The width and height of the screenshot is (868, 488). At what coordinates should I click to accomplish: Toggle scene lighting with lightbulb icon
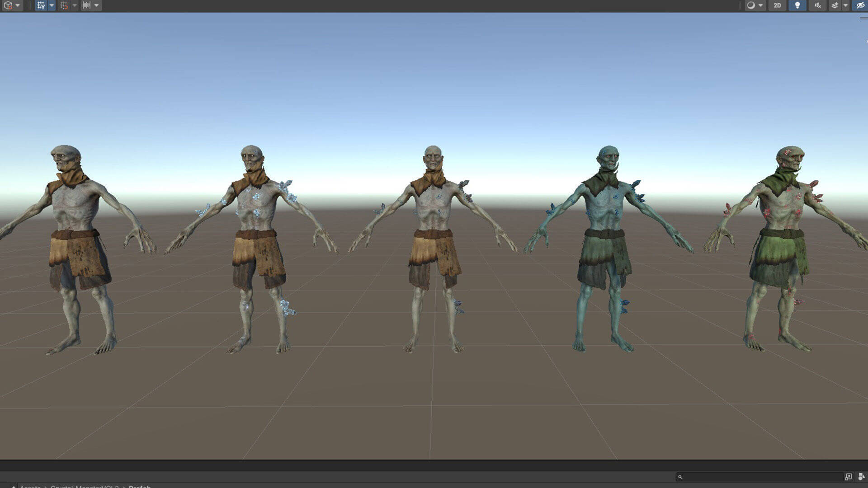point(797,5)
